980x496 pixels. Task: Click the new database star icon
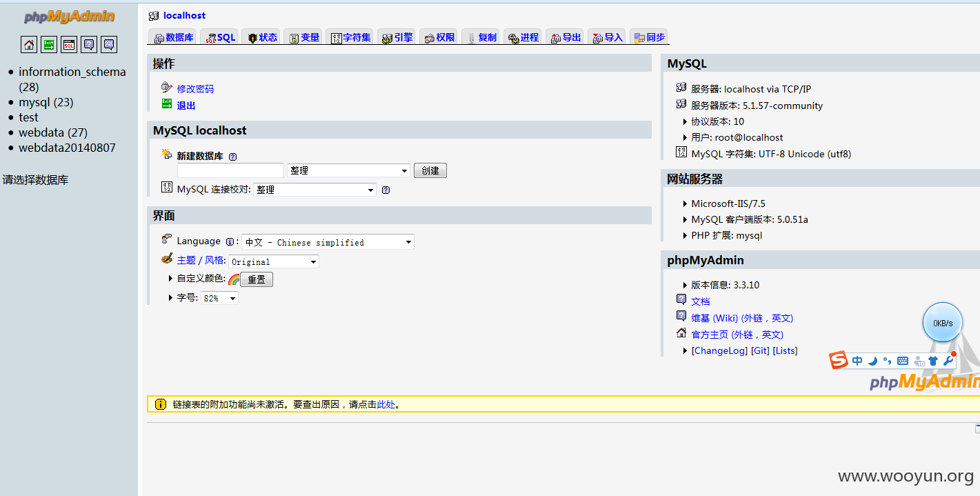[166, 155]
